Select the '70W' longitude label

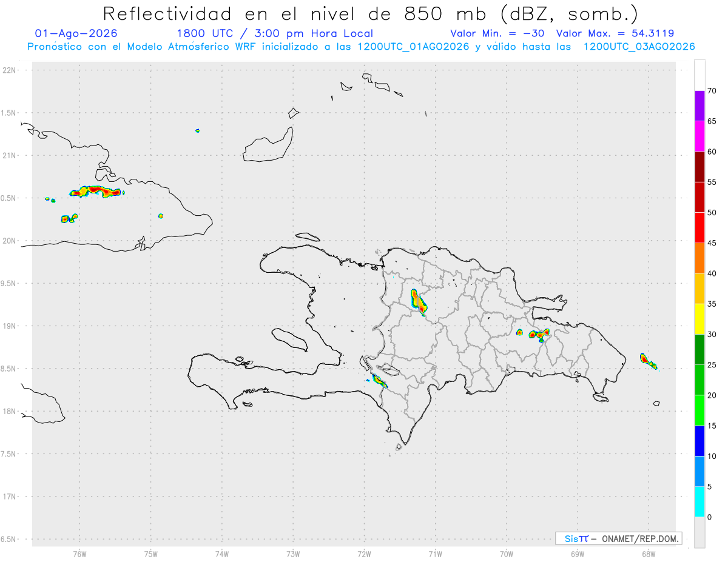click(x=506, y=554)
